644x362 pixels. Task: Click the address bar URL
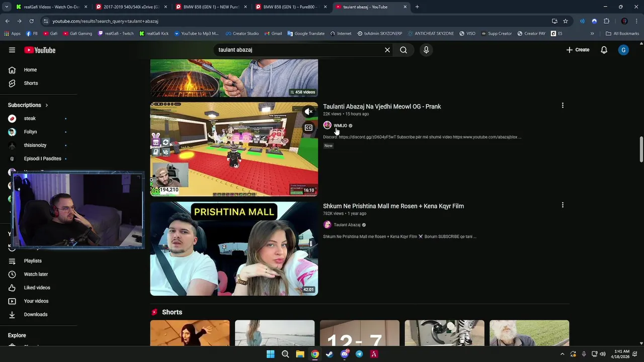(x=105, y=21)
